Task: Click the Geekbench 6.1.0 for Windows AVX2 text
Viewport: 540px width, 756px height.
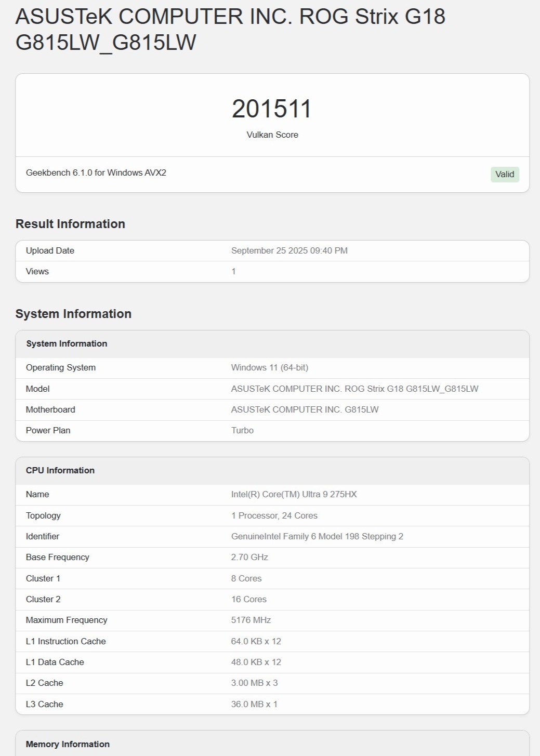Action: [96, 173]
